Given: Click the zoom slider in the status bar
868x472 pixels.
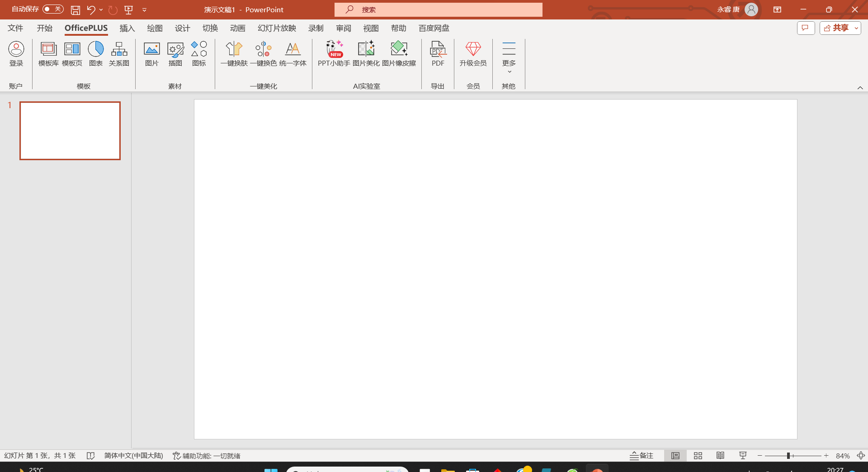Looking at the screenshot, I should click(788, 456).
